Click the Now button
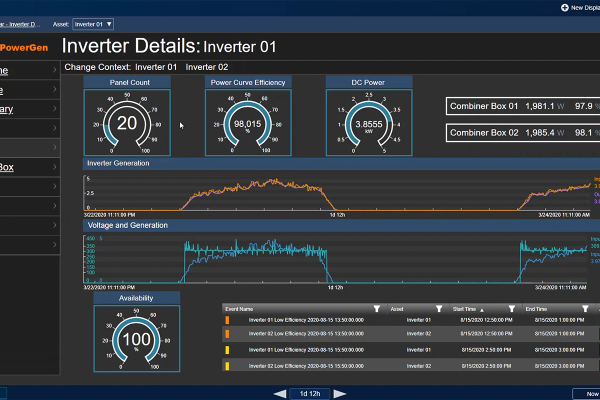Viewport: 600px width, 400px height. [x=585, y=393]
